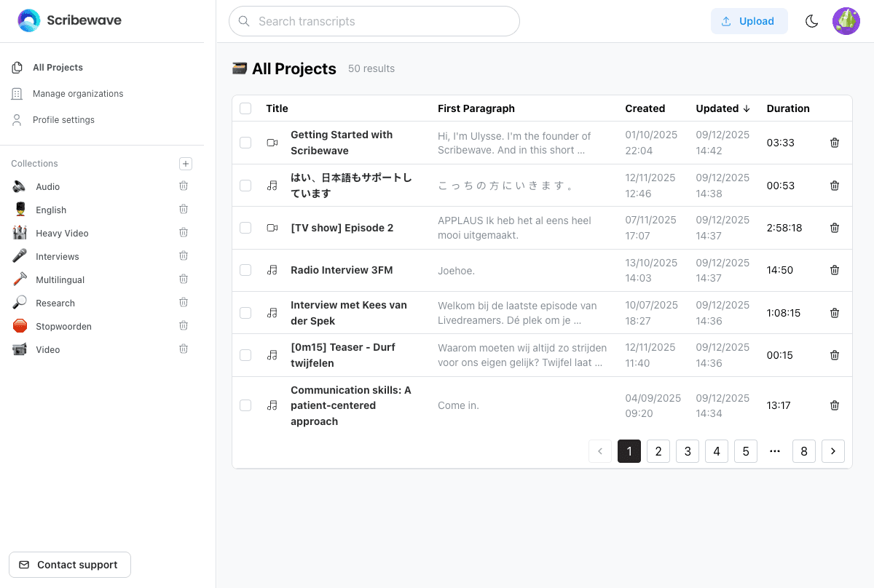Click the video camera icon on "[TV show] Episode 2"
Screen dimensions: 874x588
(x=272, y=227)
